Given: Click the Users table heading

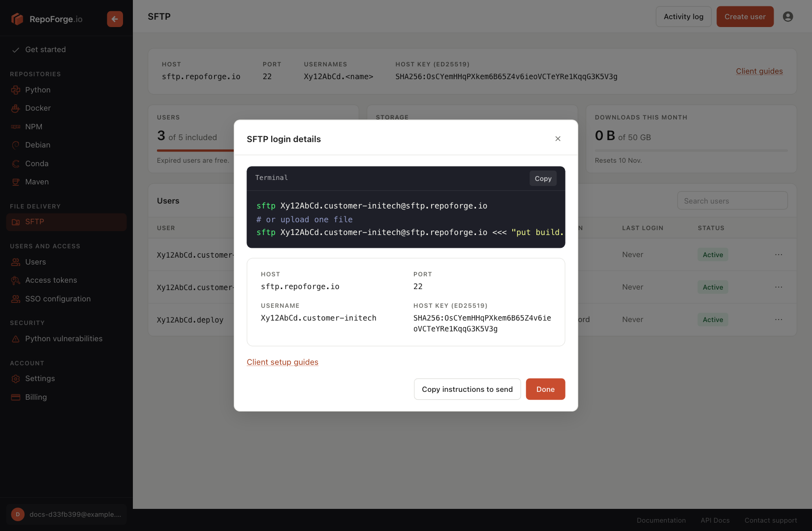Looking at the screenshot, I should (168, 201).
